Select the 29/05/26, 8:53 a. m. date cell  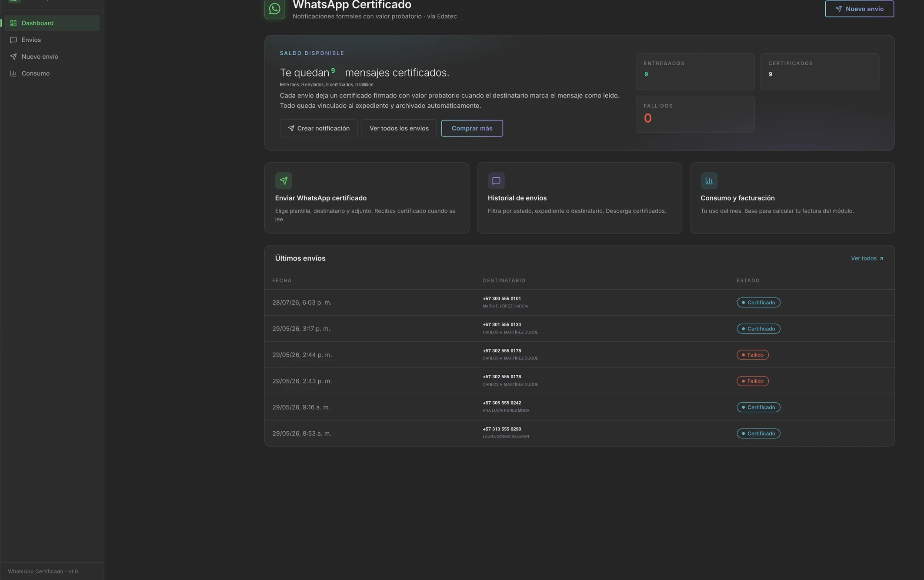click(x=302, y=433)
